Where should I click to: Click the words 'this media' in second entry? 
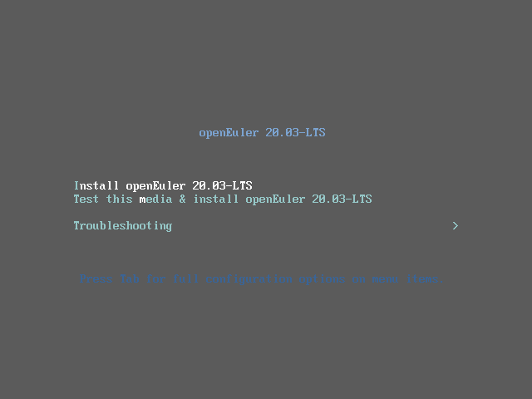coord(139,199)
